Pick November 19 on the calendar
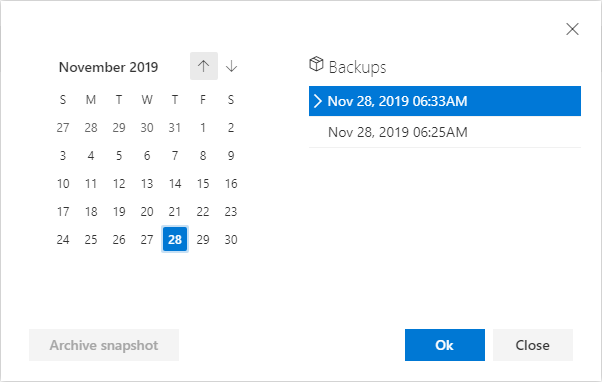Image resolution: width=602 pixels, height=382 pixels. point(119,212)
